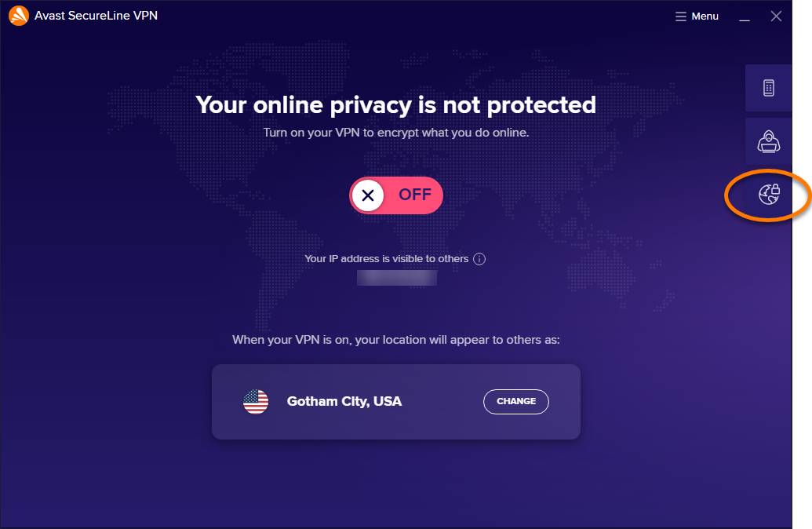Click the white X knob on the VPN switch
The width and height of the screenshot is (812, 529).
coord(368,195)
